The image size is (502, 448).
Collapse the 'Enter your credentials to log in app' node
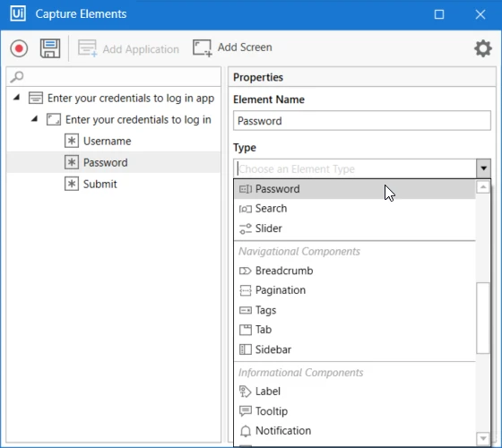(x=17, y=98)
